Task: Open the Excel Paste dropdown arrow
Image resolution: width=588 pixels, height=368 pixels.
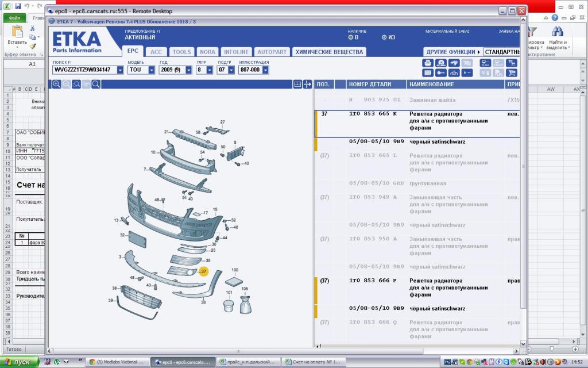Action: [17, 47]
